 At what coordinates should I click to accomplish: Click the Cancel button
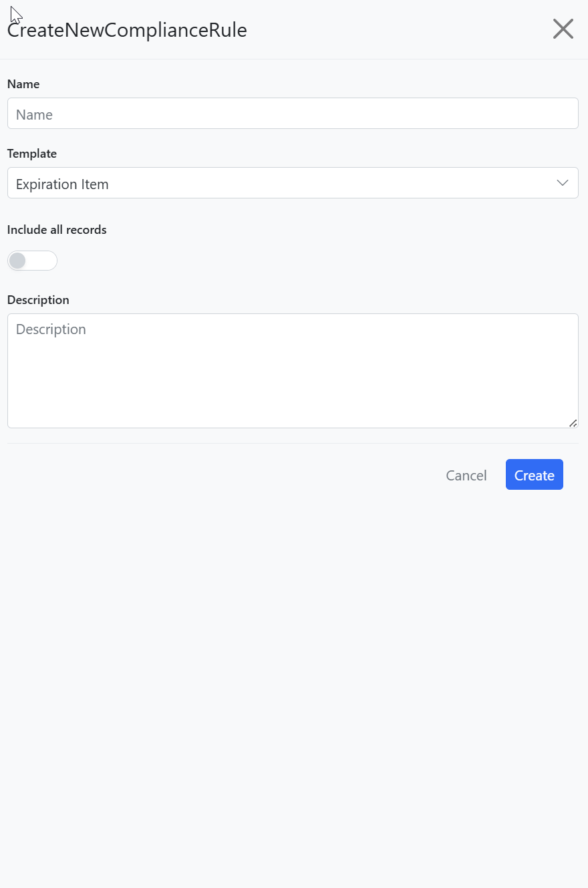[466, 475]
